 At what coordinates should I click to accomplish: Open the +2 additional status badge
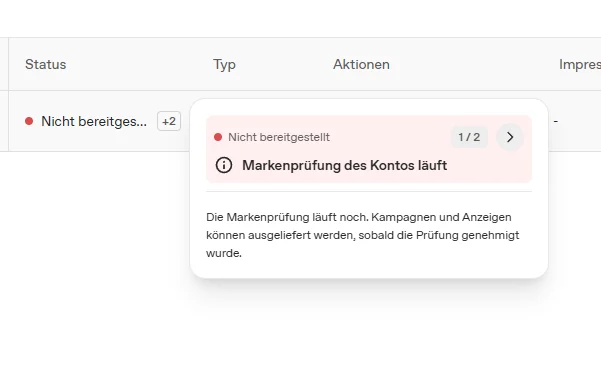coord(169,122)
